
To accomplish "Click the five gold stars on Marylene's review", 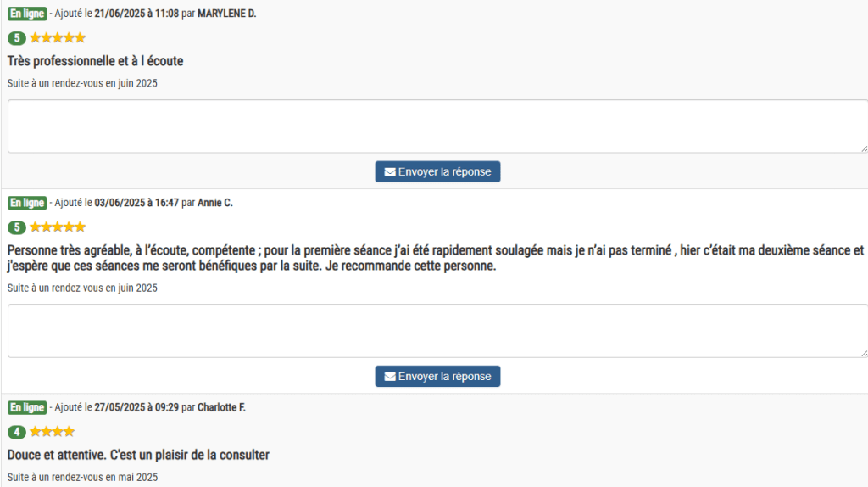I will [x=58, y=38].
